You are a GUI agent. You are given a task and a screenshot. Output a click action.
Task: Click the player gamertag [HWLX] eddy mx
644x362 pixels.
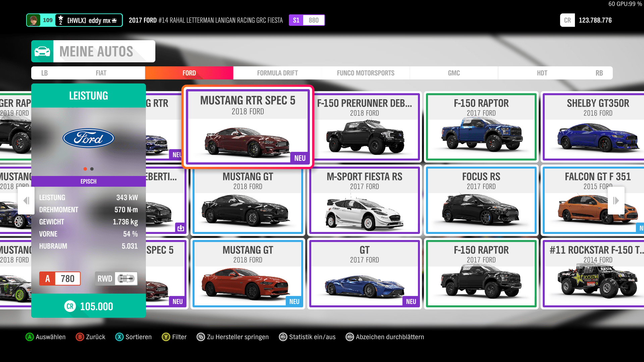click(92, 20)
